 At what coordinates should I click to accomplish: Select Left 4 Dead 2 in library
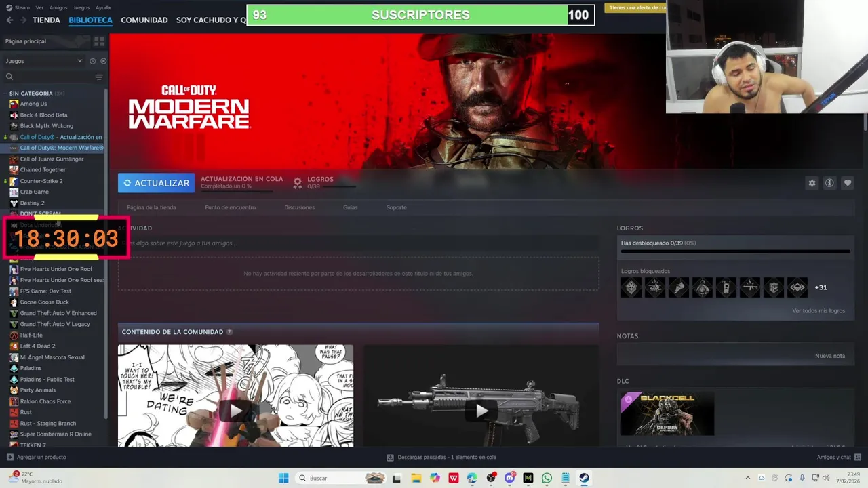(37, 346)
